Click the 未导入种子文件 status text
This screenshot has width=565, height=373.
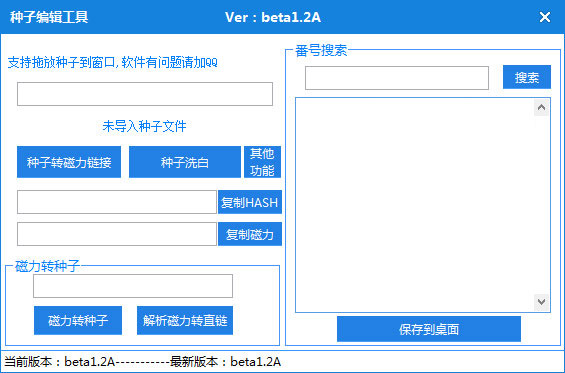[144, 126]
